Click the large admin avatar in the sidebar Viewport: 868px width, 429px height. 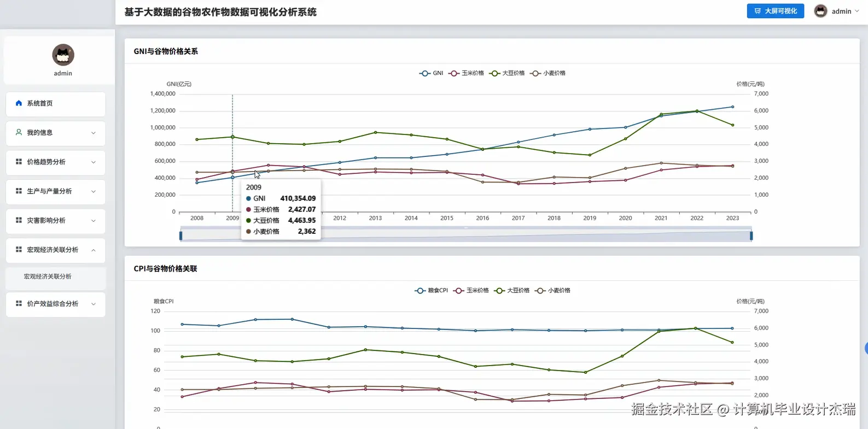coord(63,55)
